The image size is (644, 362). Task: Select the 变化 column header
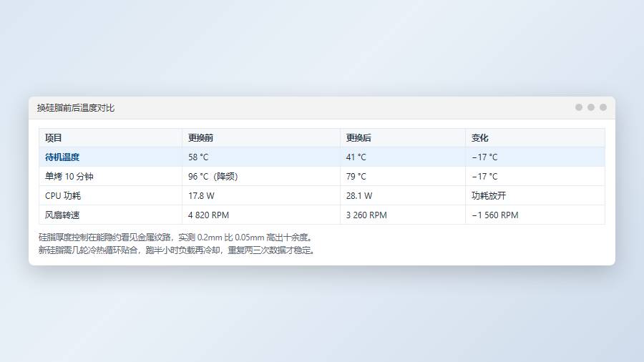535,138
